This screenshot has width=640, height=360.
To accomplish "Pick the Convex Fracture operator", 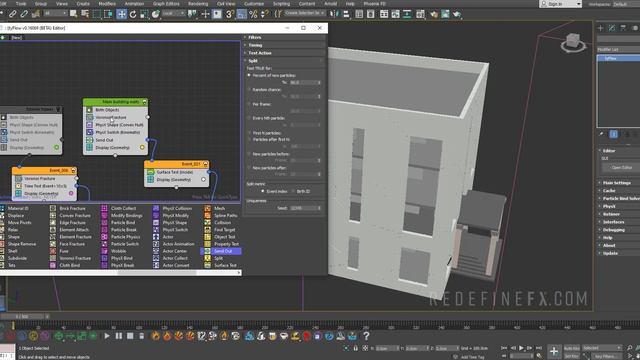I will point(75,216).
